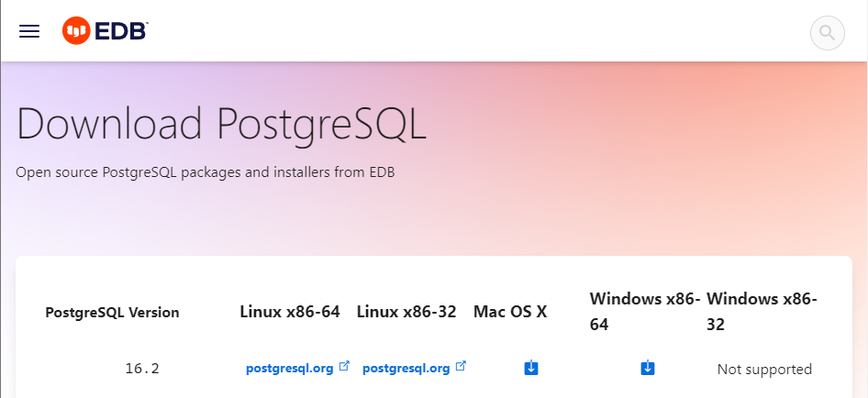
Task: Download PostgreSQL 16.2 for Mac OS X
Action: pyautogui.click(x=531, y=368)
